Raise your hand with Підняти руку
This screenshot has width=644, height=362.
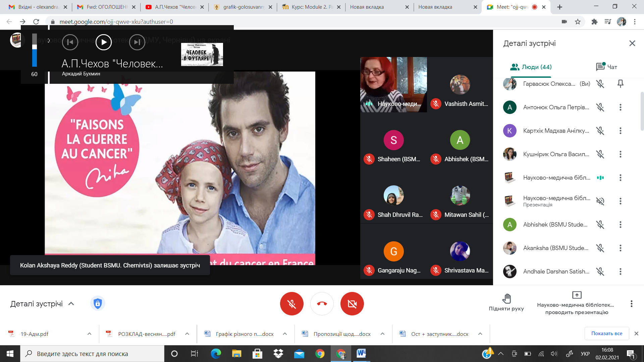[x=506, y=303]
